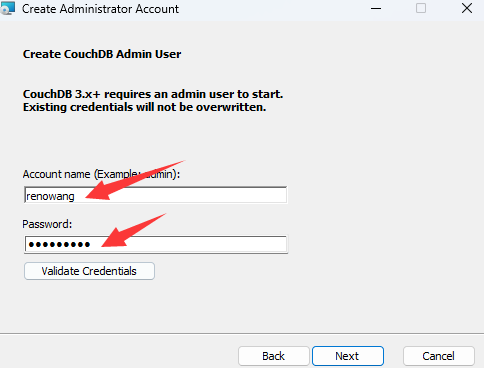This screenshot has height=368, width=484.
Task: Click 'Existing credentials will not be overwritten' line
Action: (x=145, y=107)
